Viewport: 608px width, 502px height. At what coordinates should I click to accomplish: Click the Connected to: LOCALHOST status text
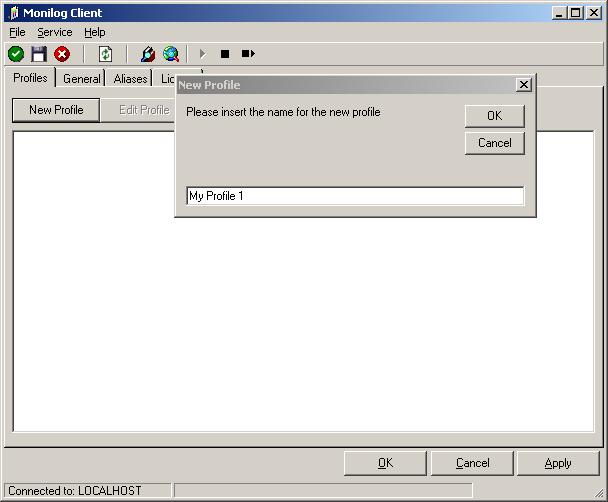coord(75,491)
